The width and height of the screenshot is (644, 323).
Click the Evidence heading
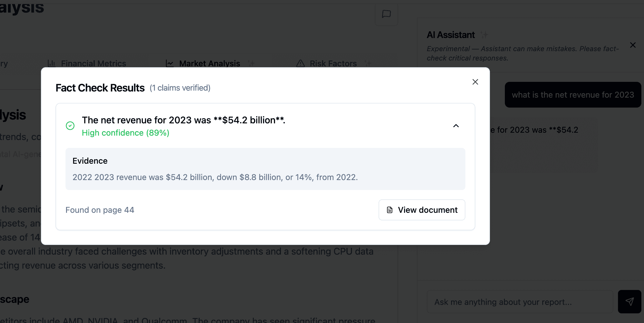[90, 161]
